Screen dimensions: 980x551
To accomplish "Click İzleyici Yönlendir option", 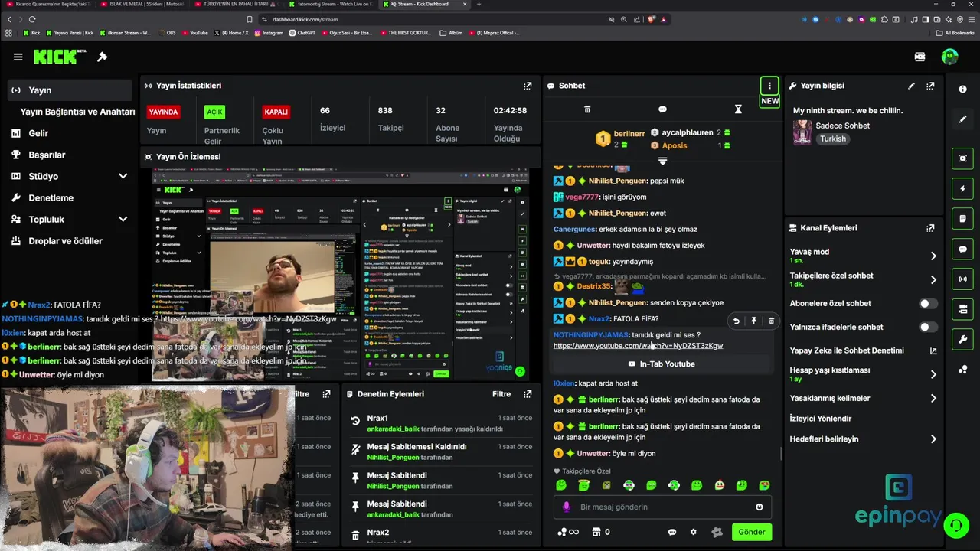I will tap(821, 419).
